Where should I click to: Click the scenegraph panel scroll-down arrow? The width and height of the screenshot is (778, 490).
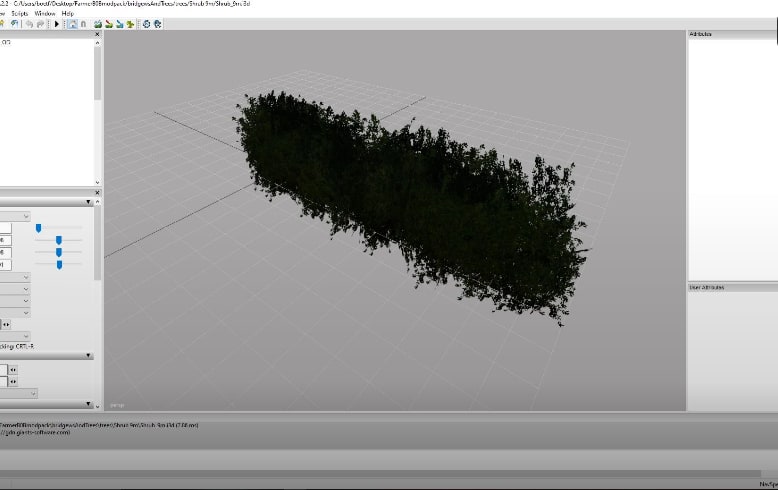(97, 182)
